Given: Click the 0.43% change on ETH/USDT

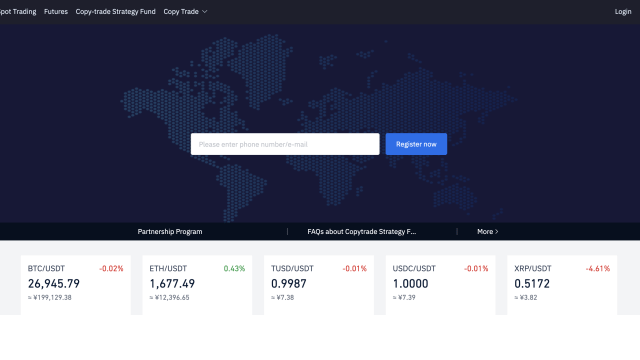Looking at the screenshot, I should pyautogui.click(x=234, y=269).
